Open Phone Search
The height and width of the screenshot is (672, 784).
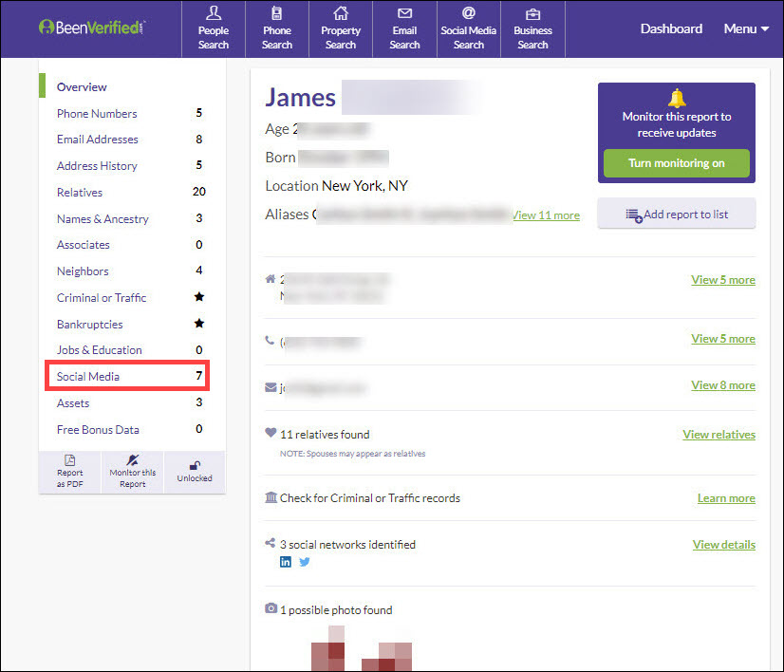click(x=277, y=28)
